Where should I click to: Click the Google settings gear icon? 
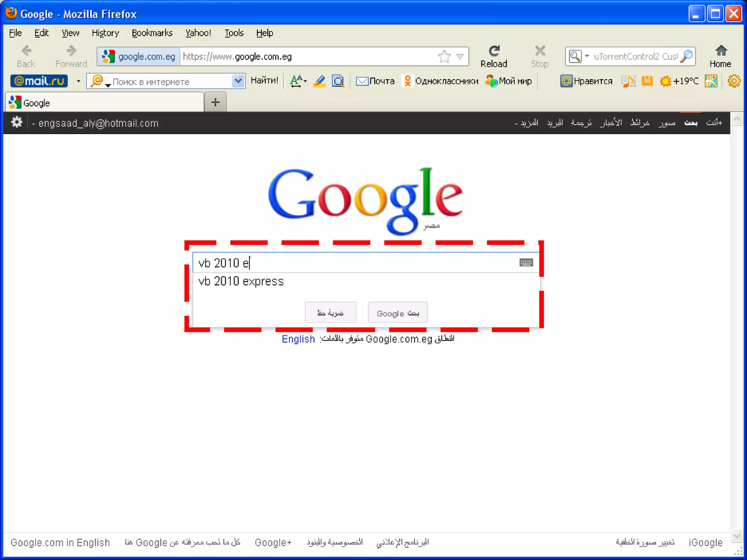(16, 122)
